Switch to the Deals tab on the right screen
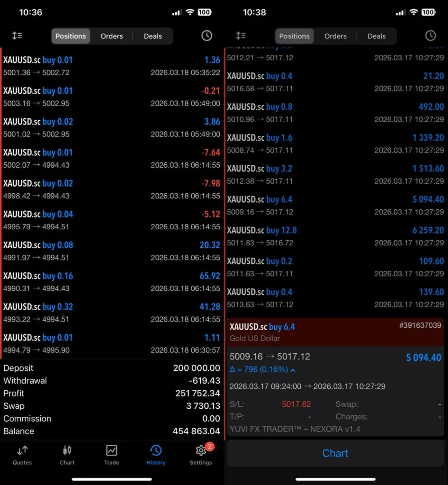448x485 pixels. pos(376,36)
